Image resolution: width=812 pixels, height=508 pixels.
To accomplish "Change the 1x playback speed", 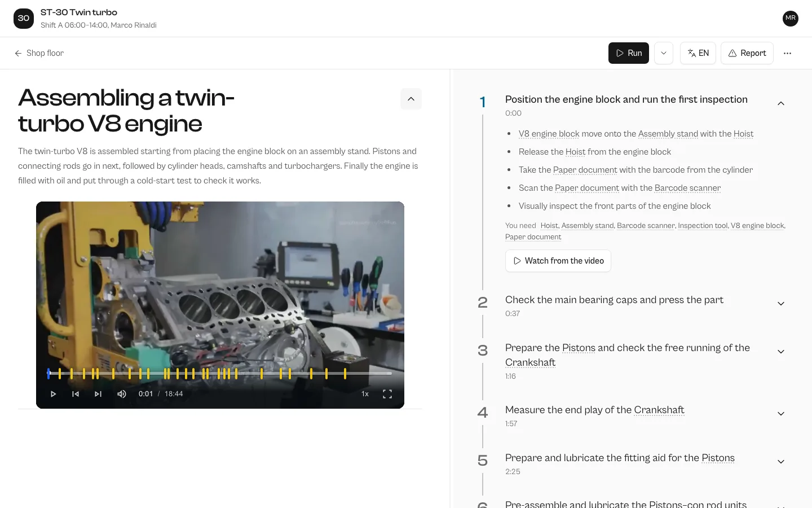I will coord(365,394).
